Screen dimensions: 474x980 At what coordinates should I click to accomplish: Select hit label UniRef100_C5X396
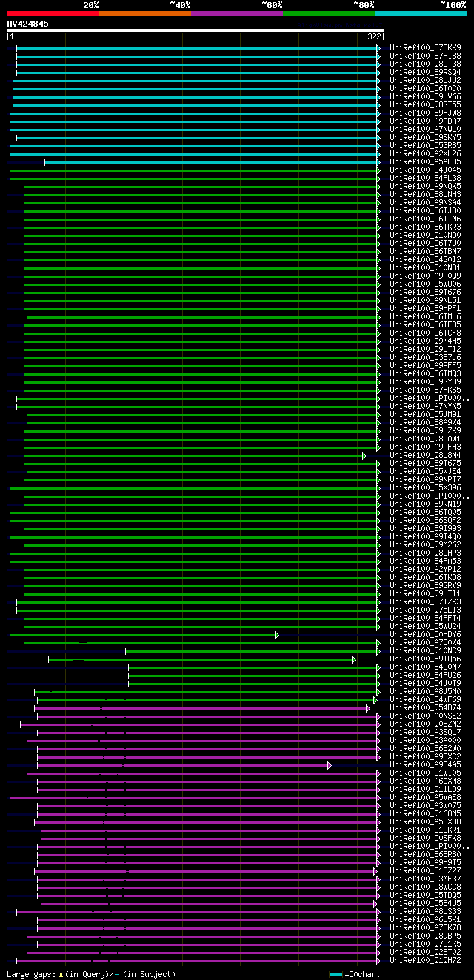(425, 488)
